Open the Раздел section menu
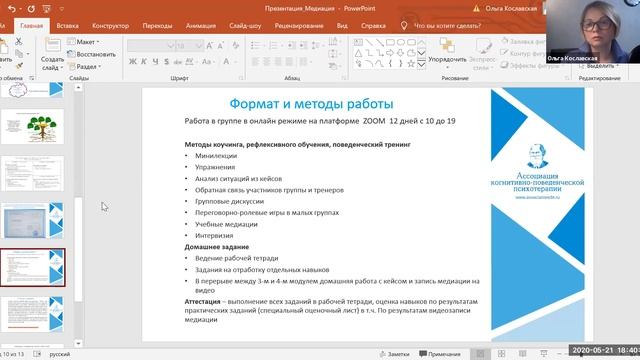Image resolution: width=640 pixels, height=360 pixels. 85,66
